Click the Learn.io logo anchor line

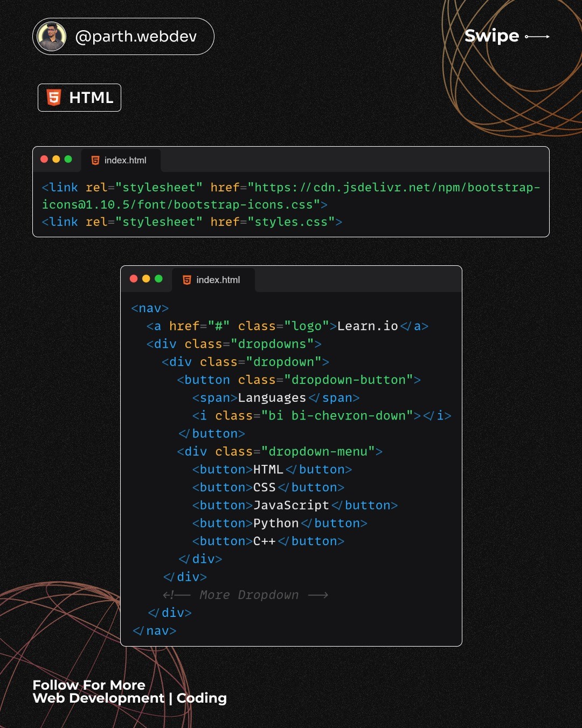287,326
